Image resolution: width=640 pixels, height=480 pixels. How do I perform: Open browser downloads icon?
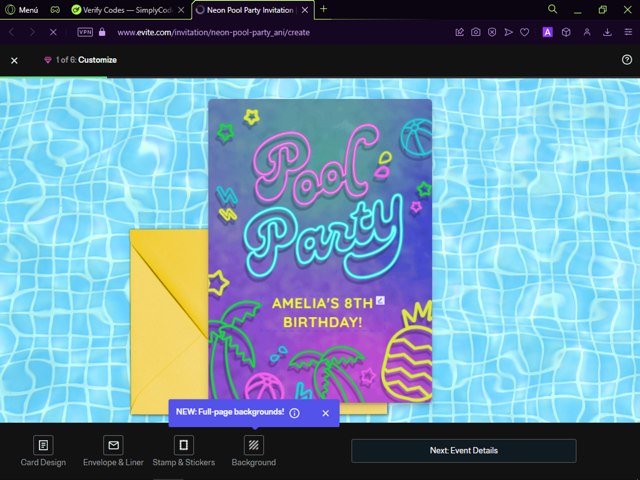pyautogui.click(x=607, y=32)
